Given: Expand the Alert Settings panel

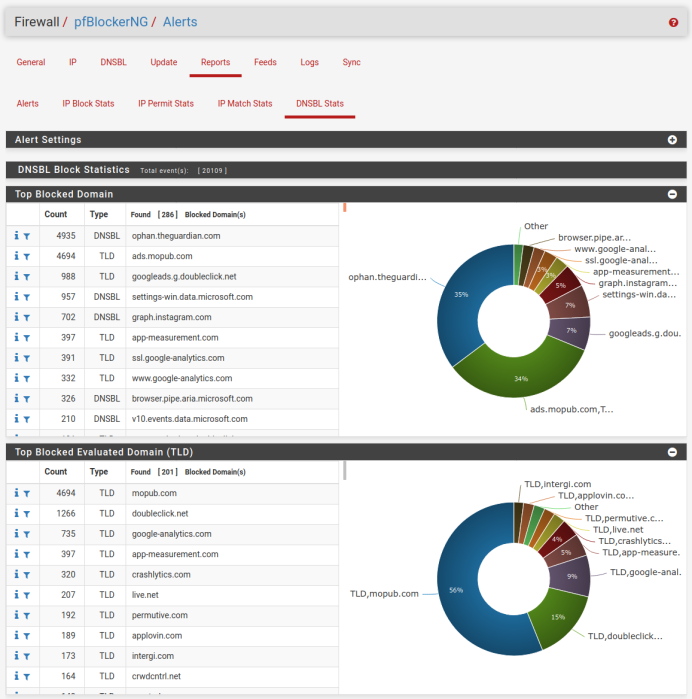Looking at the screenshot, I should coord(672,140).
